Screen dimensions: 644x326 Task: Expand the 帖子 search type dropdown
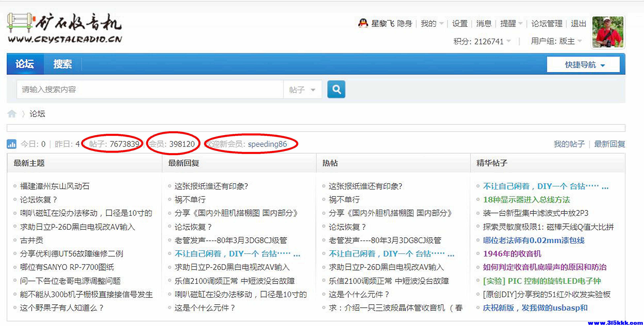[302, 90]
